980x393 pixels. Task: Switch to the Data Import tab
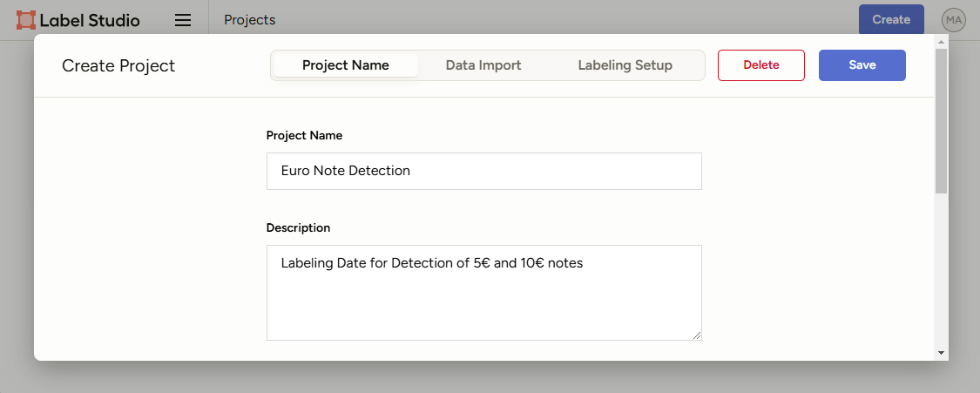pyautogui.click(x=483, y=65)
